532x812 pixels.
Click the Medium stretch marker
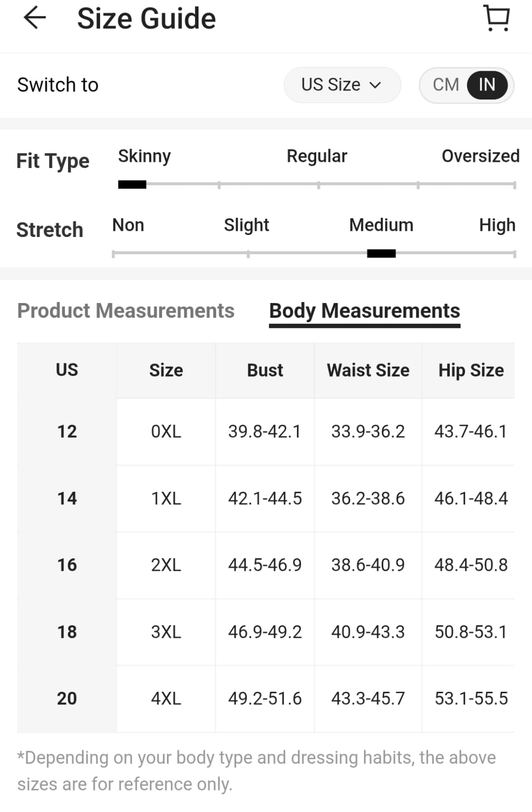click(x=381, y=254)
